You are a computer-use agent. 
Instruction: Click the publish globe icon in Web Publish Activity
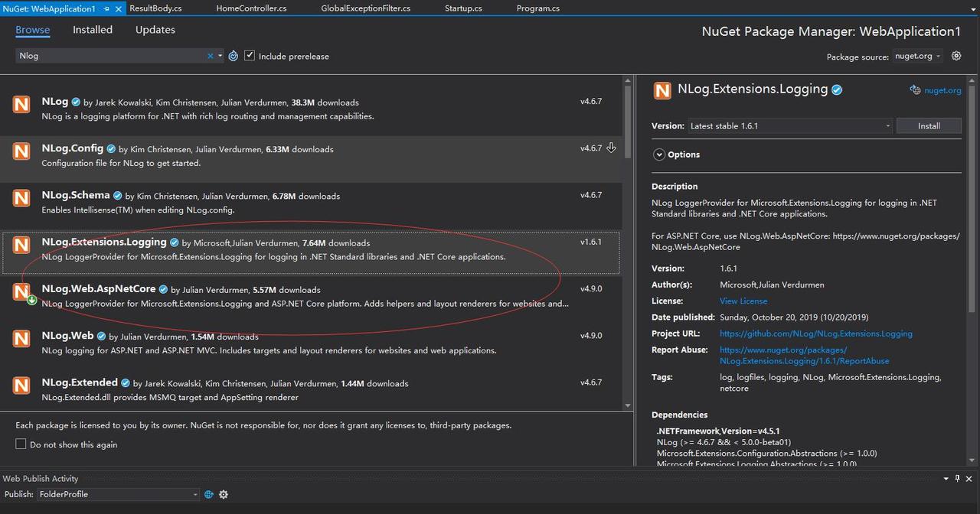[208, 494]
